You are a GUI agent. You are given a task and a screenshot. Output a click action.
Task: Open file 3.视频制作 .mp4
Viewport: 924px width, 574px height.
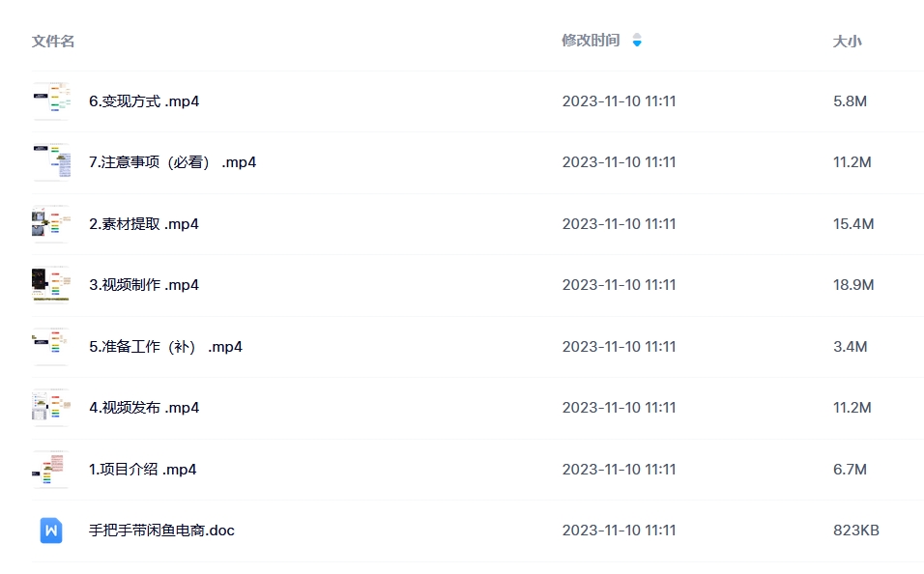[x=144, y=285]
